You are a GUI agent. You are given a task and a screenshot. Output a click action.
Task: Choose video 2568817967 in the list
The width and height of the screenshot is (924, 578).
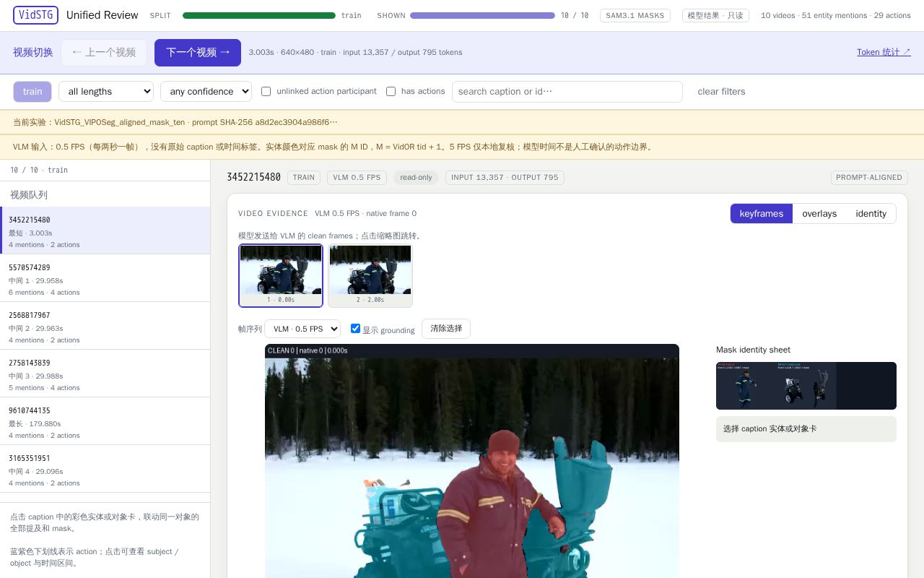tap(105, 326)
